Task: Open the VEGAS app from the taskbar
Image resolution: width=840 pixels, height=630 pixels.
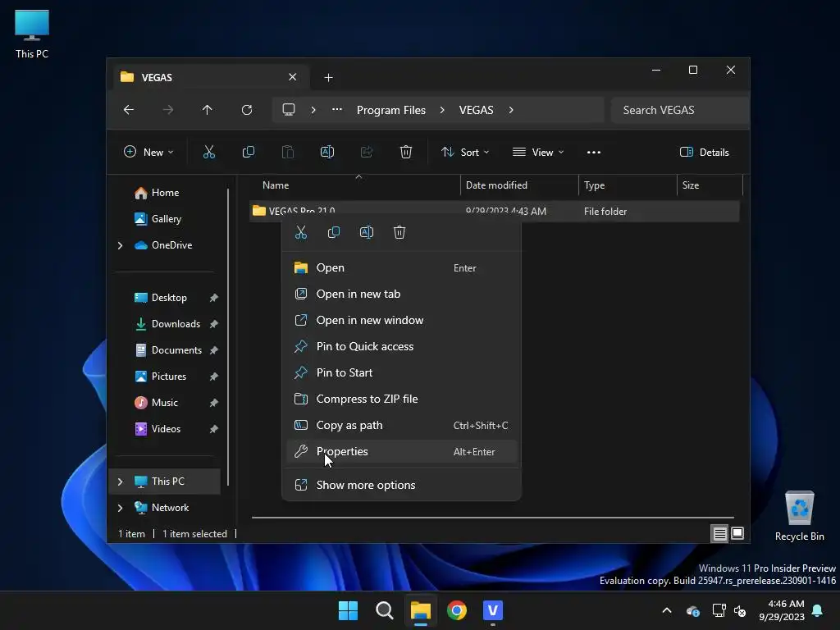Action: [x=493, y=610]
